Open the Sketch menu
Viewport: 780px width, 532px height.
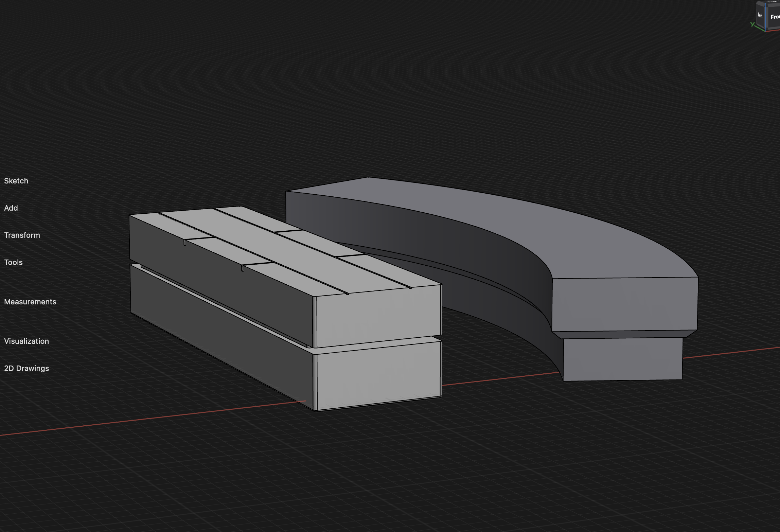coord(16,181)
